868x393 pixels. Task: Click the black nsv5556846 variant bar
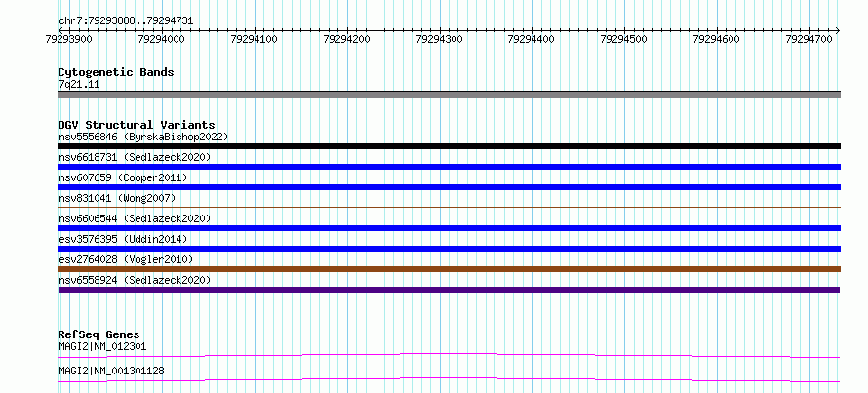[449, 146]
